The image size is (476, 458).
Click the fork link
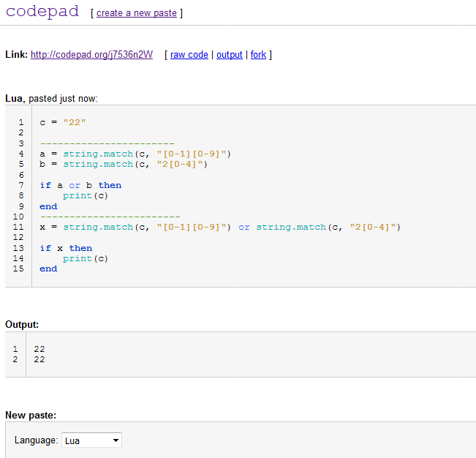258,55
